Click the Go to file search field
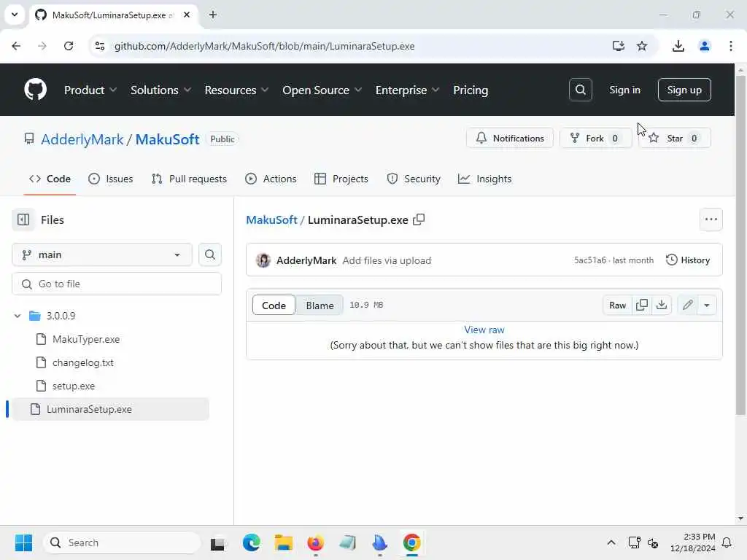Image resolution: width=747 pixels, height=560 pixels. pos(117,284)
